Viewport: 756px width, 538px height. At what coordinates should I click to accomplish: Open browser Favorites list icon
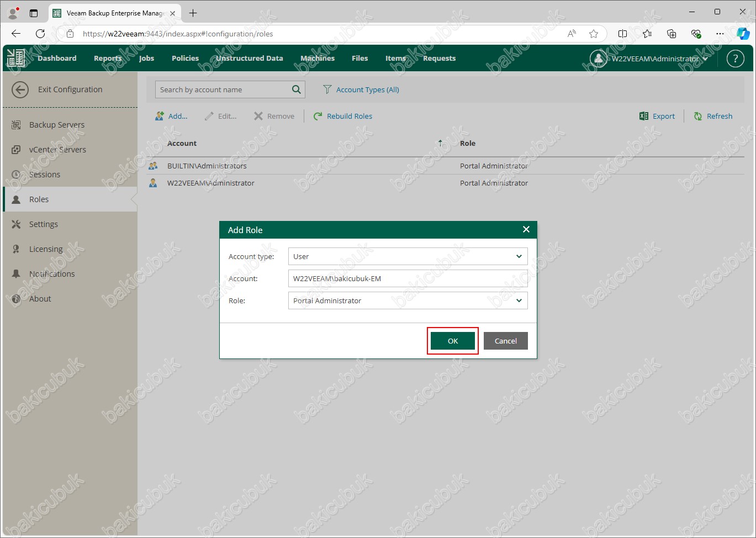[647, 34]
